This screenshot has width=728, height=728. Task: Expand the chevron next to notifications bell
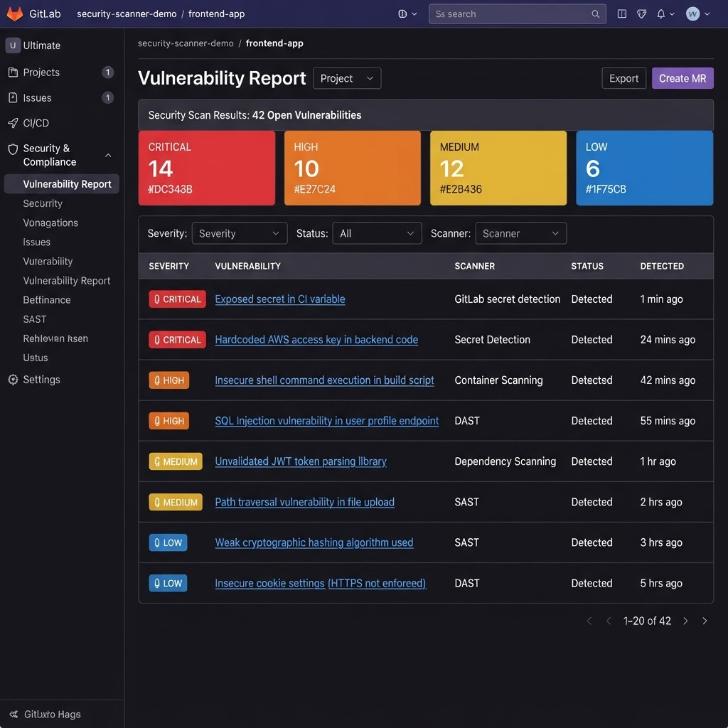coord(672,14)
